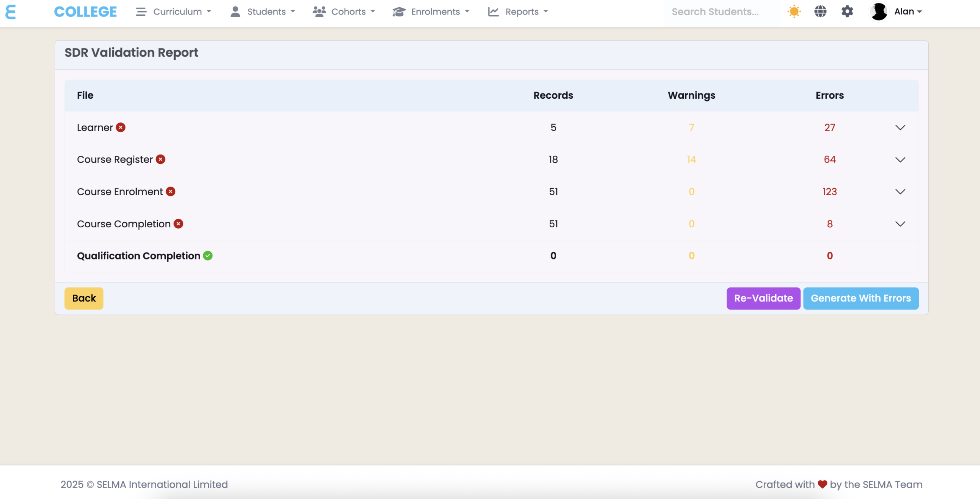Image resolution: width=980 pixels, height=499 pixels.
Task: Open the Curriculum menu
Action: (x=173, y=12)
